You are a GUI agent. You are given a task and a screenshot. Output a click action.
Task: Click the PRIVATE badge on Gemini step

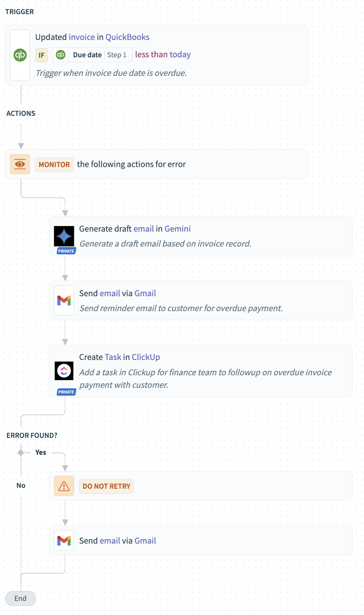66,251
